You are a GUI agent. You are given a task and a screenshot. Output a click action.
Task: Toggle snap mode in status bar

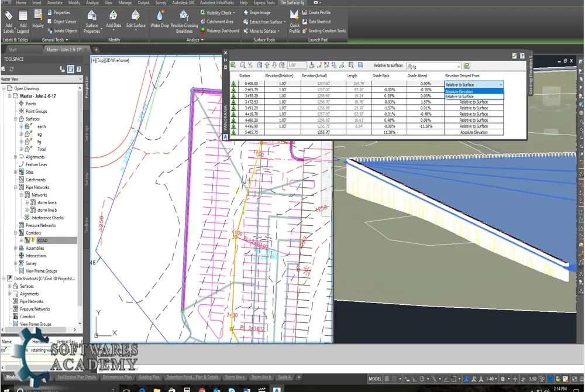click(394, 379)
